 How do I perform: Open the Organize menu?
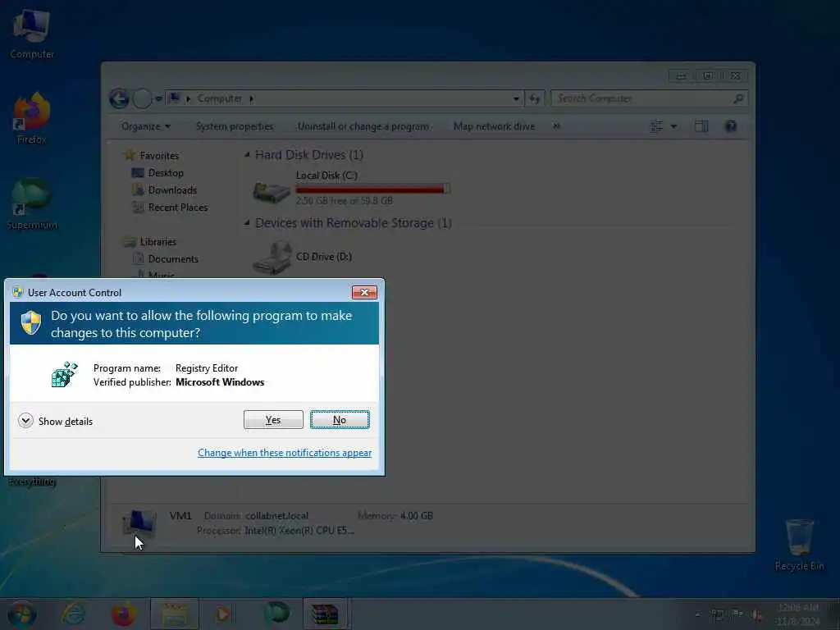click(146, 126)
